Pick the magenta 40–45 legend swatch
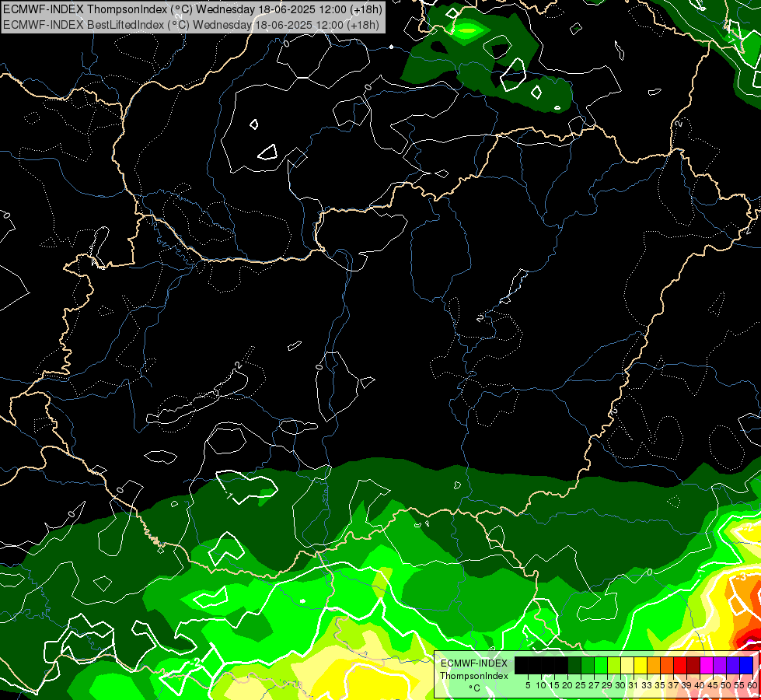761x700 pixels. pos(706,666)
